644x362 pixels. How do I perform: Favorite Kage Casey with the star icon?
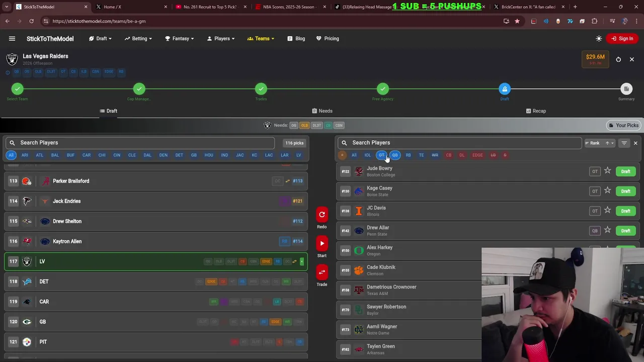point(608,191)
